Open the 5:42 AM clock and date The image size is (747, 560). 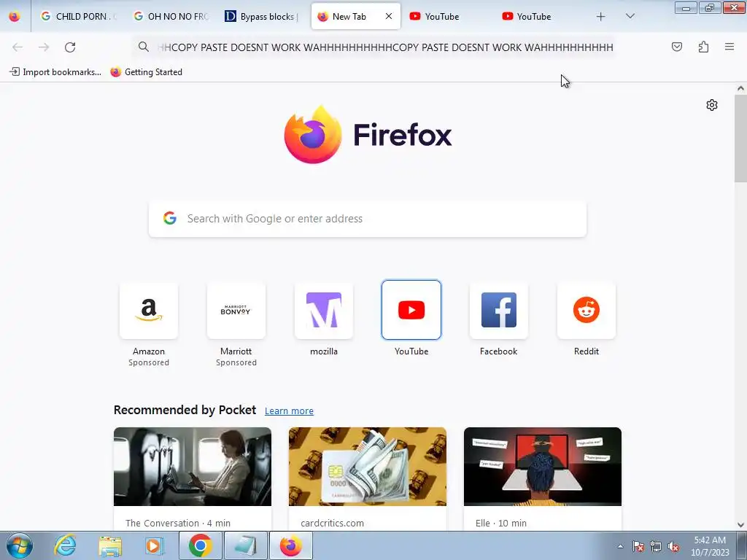pyautogui.click(x=710, y=546)
